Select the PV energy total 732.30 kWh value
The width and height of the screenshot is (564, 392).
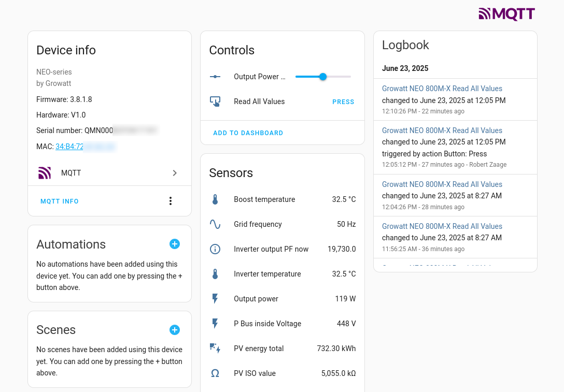[336, 349]
